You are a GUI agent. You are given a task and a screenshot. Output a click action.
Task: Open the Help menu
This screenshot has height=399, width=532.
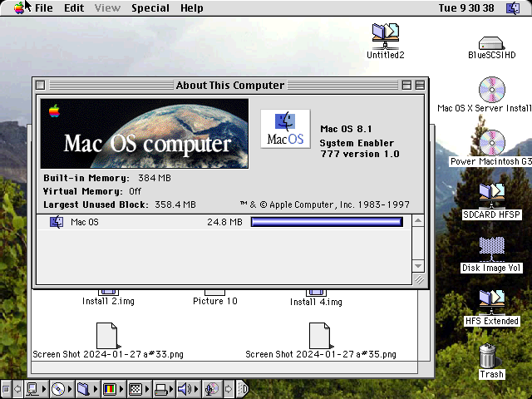pyautogui.click(x=192, y=7)
